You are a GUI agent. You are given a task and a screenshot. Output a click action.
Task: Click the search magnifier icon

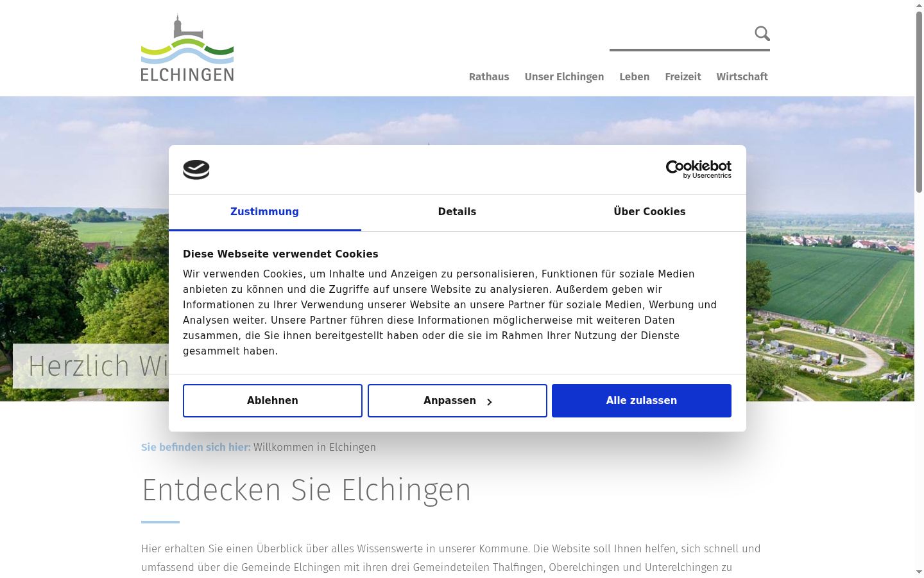click(762, 33)
